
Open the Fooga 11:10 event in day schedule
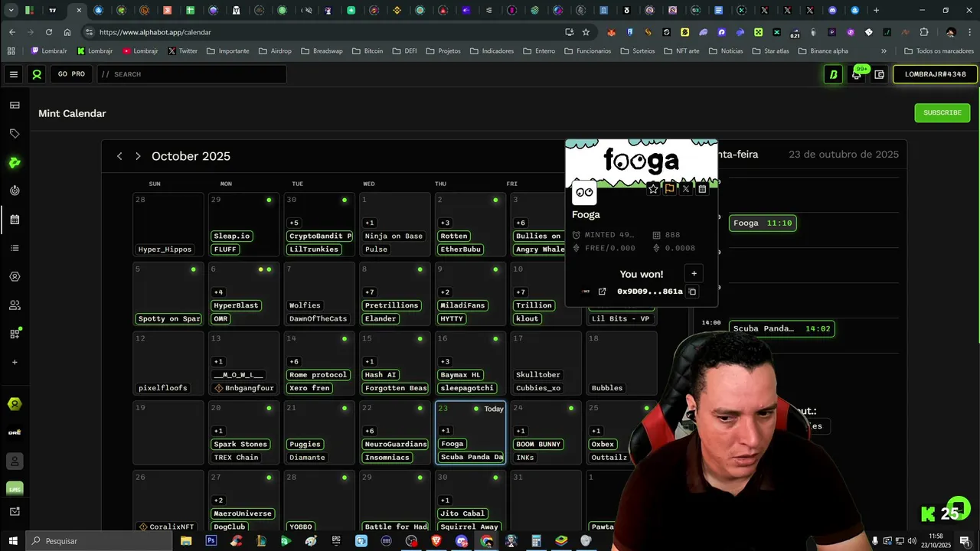[763, 223]
